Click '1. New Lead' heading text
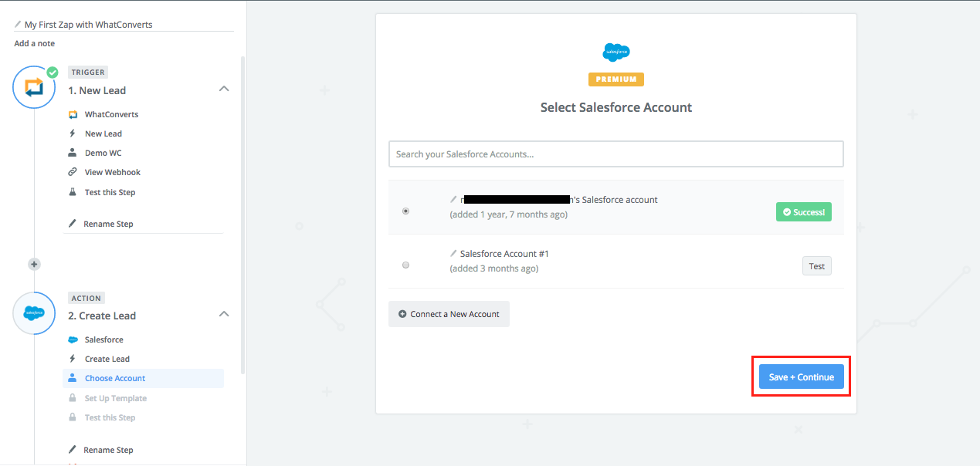The width and height of the screenshot is (980, 466). click(97, 90)
